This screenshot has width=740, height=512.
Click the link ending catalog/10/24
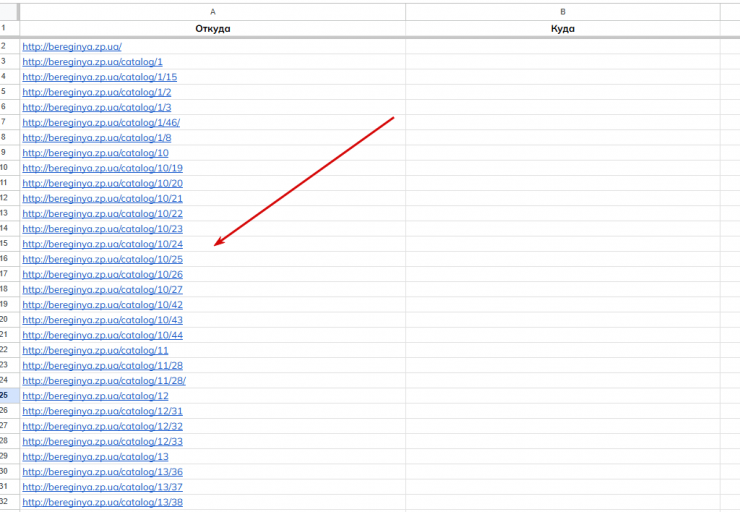102,244
